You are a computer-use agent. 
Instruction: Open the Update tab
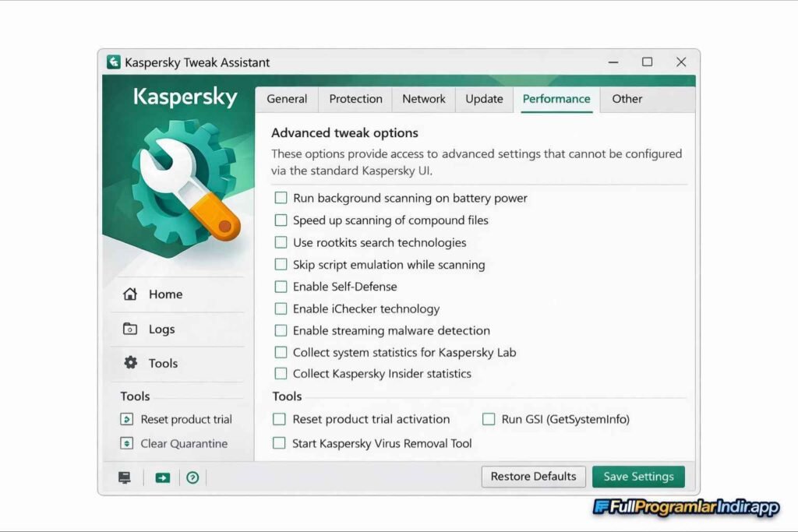483,99
